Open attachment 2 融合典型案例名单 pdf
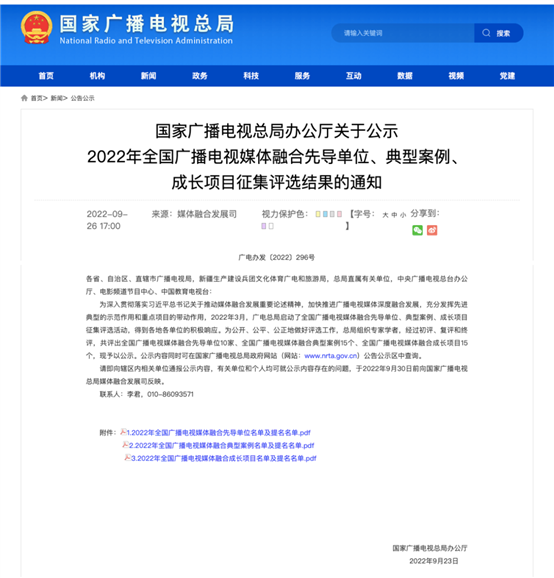The width and height of the screenshot is (554, 578). [222, 445]
